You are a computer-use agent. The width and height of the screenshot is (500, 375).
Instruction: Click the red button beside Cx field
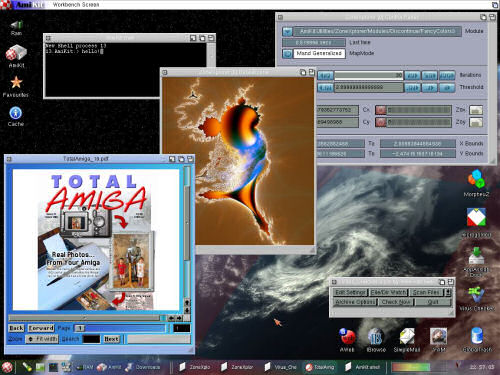[x=381, y=110]
